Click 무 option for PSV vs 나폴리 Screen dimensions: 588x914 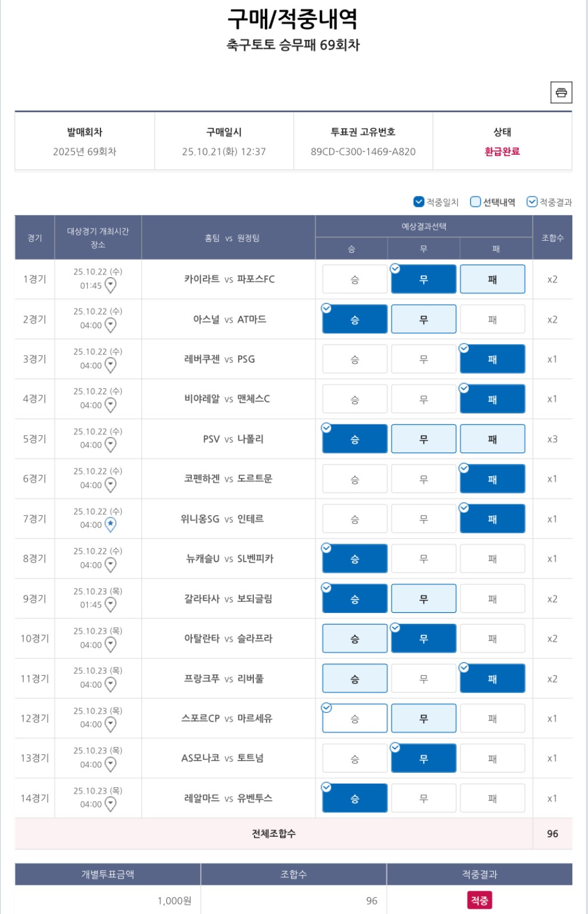pyautogui.click(x=424, y=439)
